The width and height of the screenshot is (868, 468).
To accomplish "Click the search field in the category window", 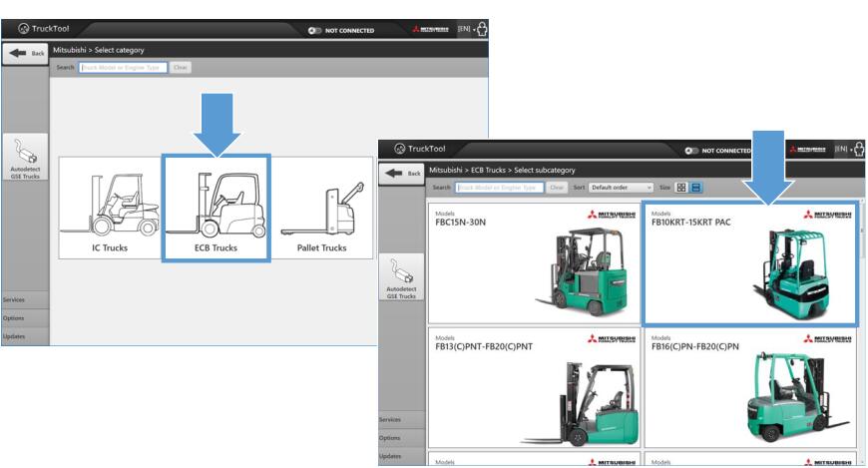I will click(123, 68).
